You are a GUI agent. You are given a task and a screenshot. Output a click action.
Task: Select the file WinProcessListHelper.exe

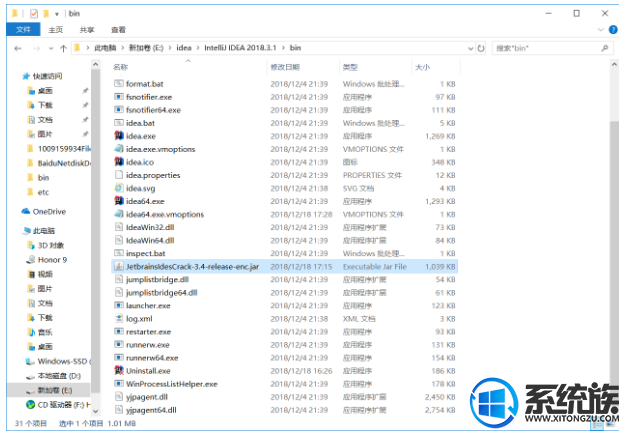(171, 384)
